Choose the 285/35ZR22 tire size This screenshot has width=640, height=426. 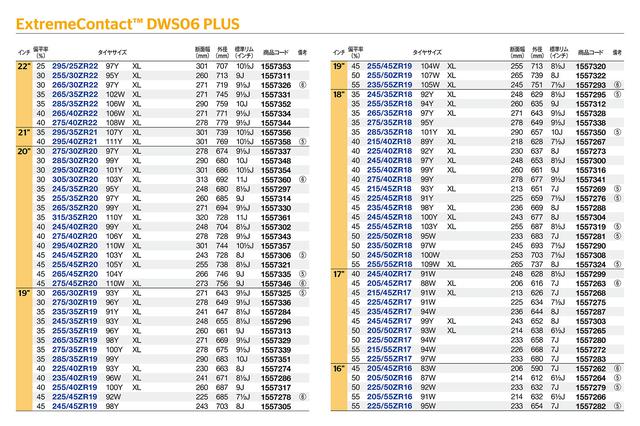(x=75, y=104)
